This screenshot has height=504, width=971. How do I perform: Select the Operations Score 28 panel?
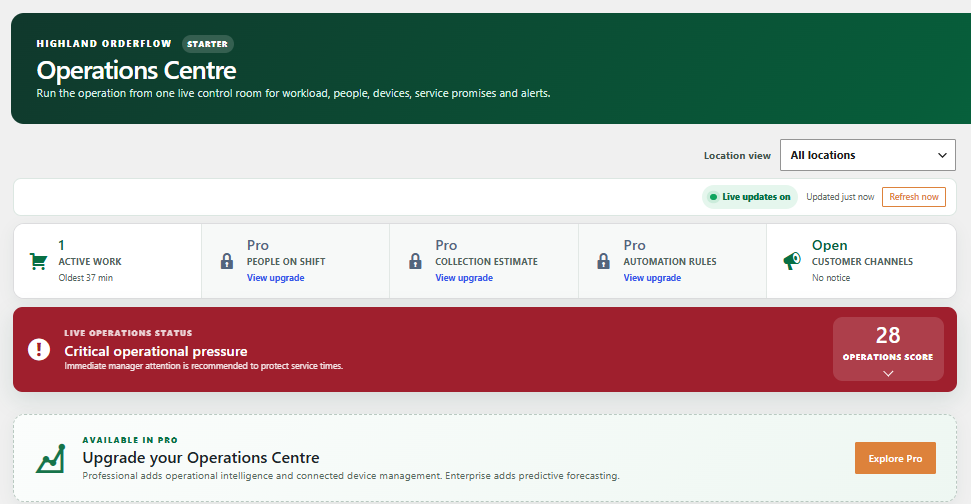coord(888,349)
